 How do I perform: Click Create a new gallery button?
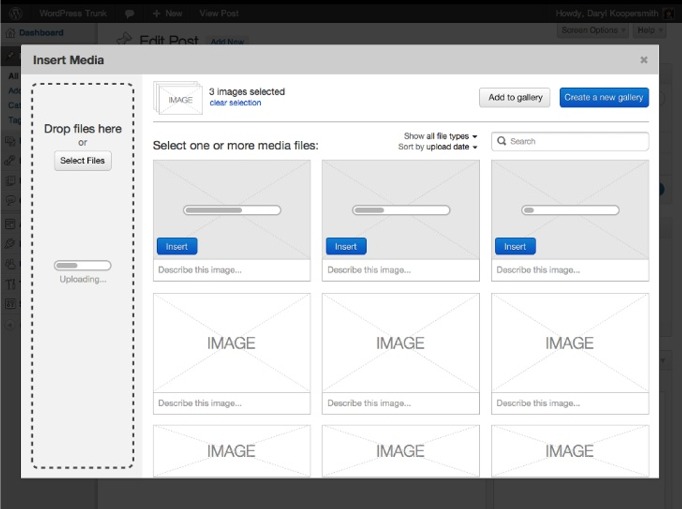click(x=604, y=97)
